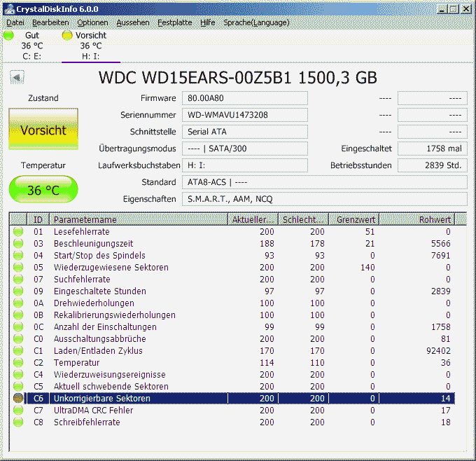Click the Eingeschaltet field 1758 mal

(x=433, y=149)
